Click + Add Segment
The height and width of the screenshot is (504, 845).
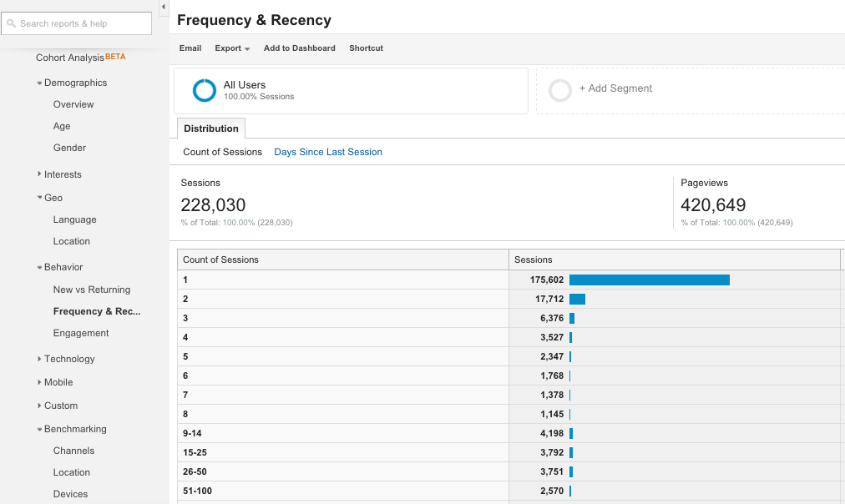click(615, 88)
